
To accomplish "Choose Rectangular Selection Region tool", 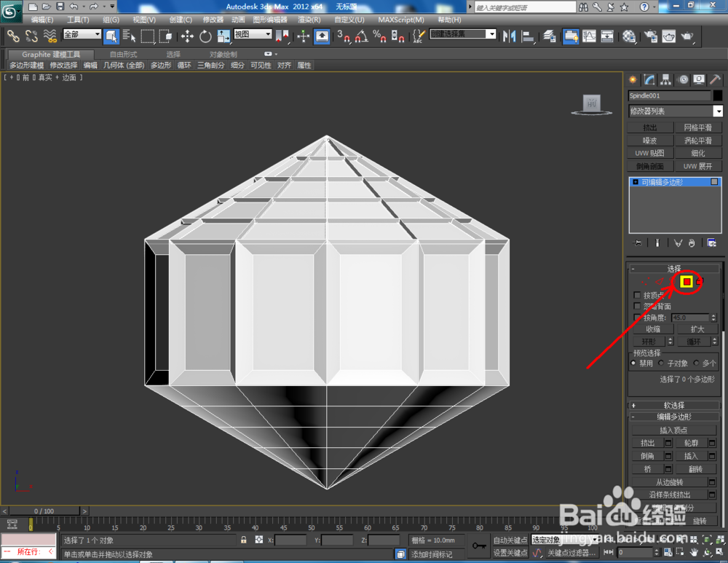I will [147, 36].
